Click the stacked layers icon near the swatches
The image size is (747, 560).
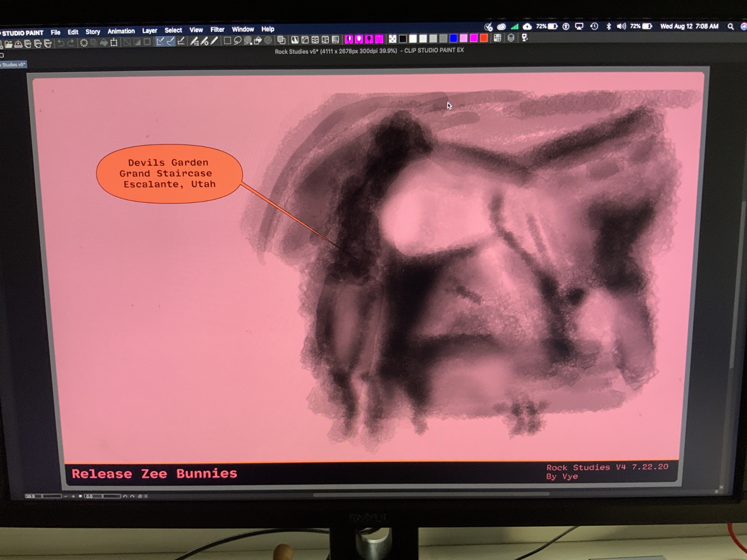click(511, 38)
